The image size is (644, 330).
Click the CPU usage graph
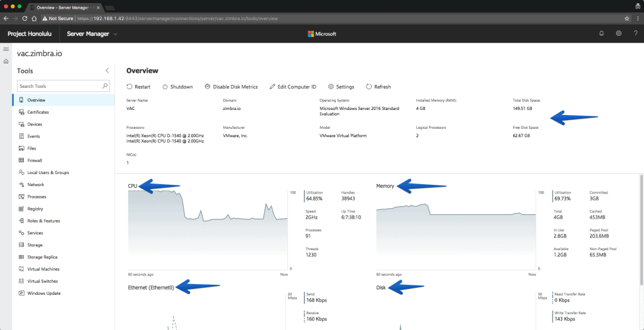[208, 230]
